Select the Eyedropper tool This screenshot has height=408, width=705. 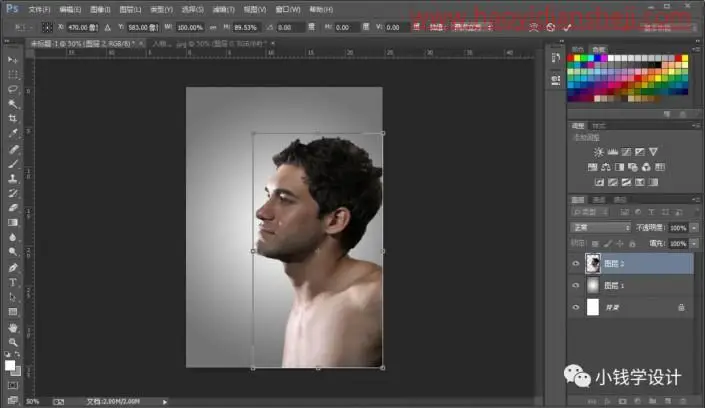(x=13, y=134)
